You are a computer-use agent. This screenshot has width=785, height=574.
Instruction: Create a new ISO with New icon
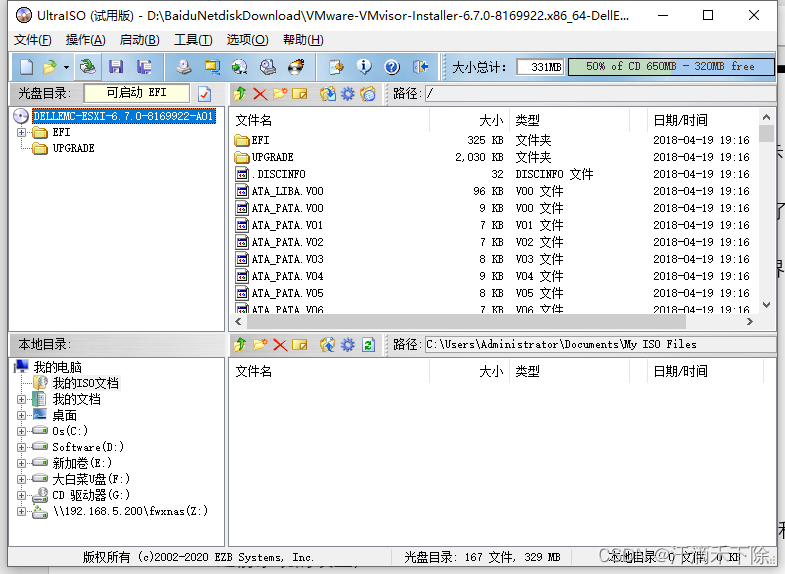click(x=26, y=67)
